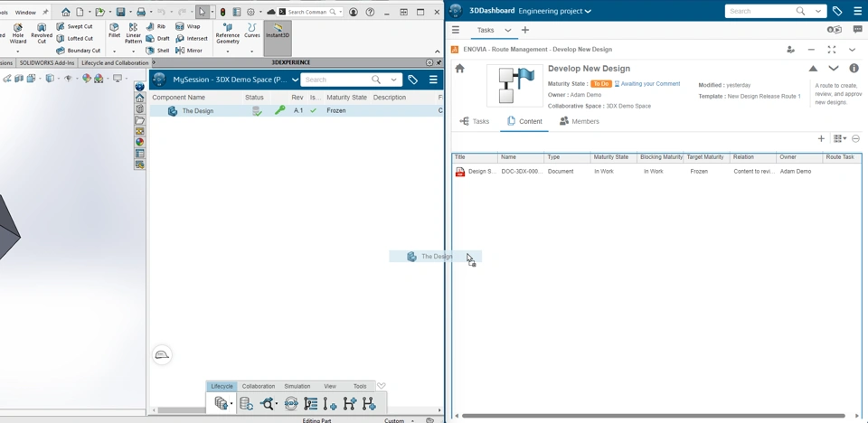This screenshot has width=868, height=423.
Task: Open the Window menu
Action: pos(25,12)
